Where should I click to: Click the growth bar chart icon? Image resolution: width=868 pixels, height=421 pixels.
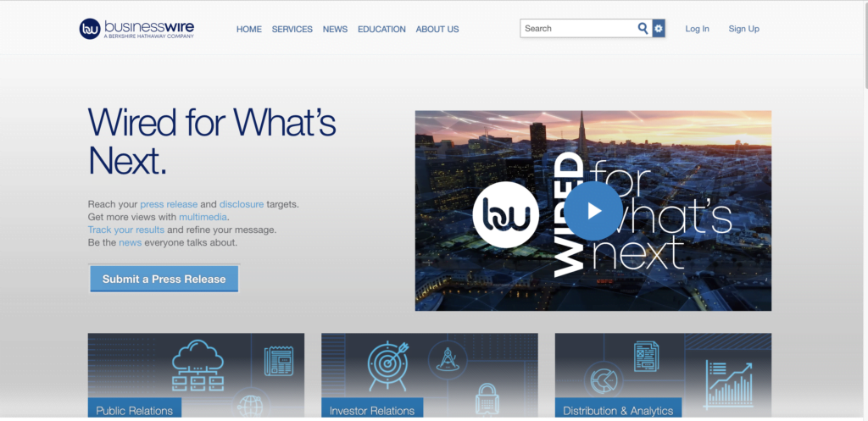728,385
